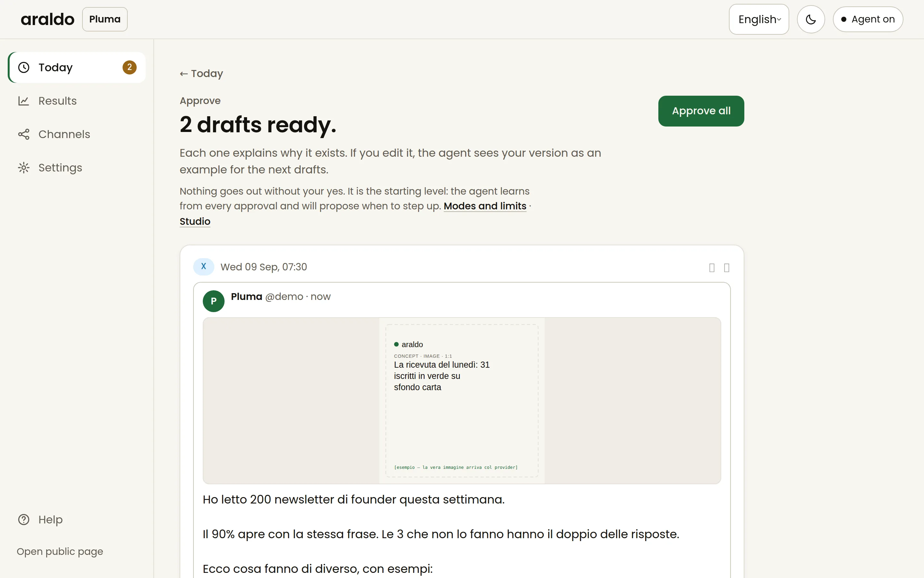This screenshot has width=924, height=578.
Task: Open the English language dropdown
Action: coord(759,19)
